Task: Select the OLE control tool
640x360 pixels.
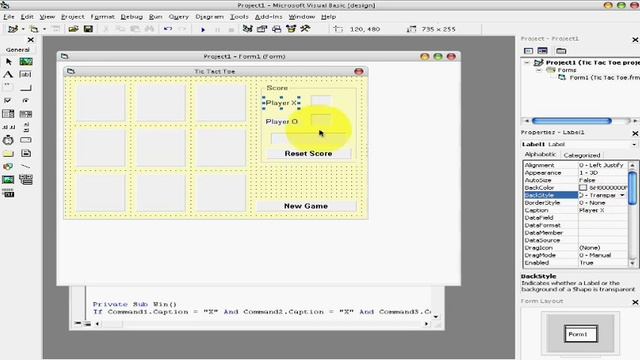Action: coord(8,193)
